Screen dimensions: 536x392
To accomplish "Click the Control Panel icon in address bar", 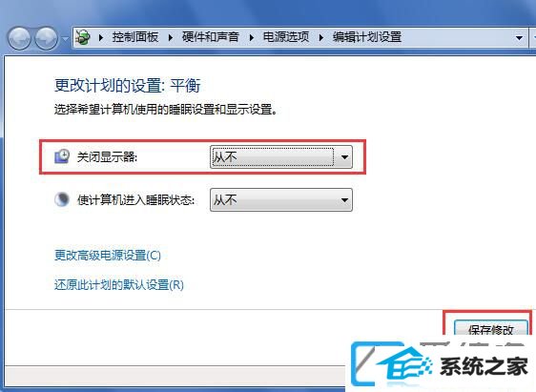I will coord(83,37).
